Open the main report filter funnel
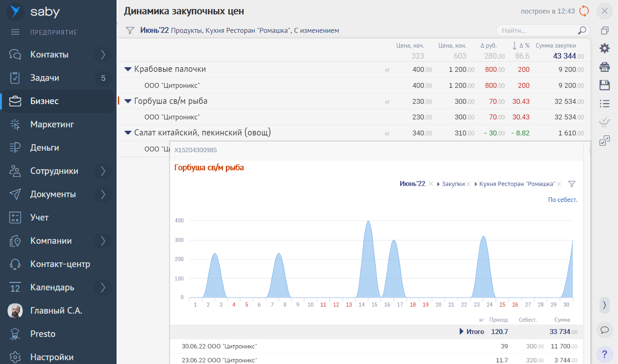This screenshot has height=364, width=618. (130, 30)
